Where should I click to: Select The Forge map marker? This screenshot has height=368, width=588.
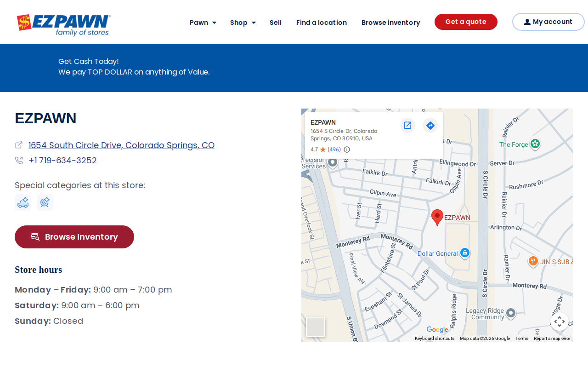[x=535, y=144]
